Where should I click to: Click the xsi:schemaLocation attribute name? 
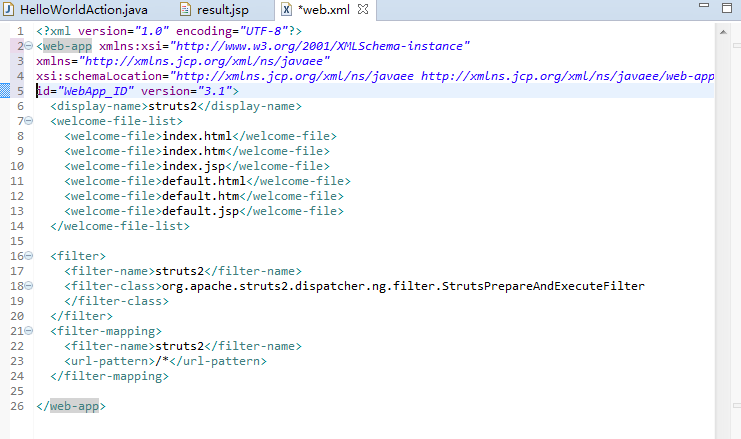[x=99, y=76]
